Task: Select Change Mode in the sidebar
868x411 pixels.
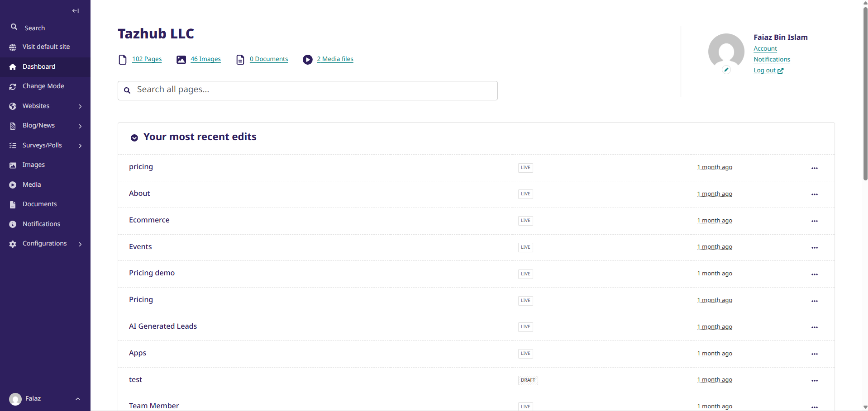Action: (45, 86)
